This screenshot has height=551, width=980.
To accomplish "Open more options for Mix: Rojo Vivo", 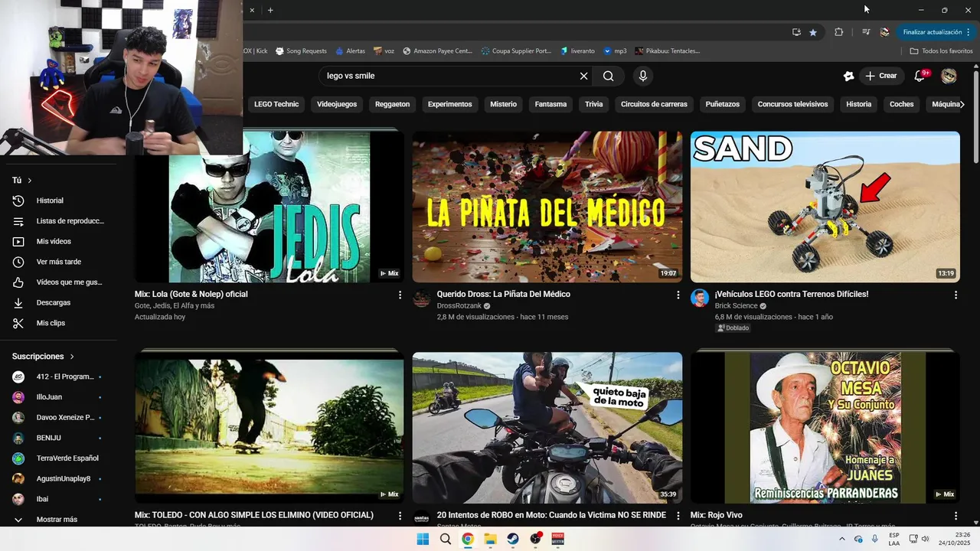I will pyautogui.click(x=955, y=516).
